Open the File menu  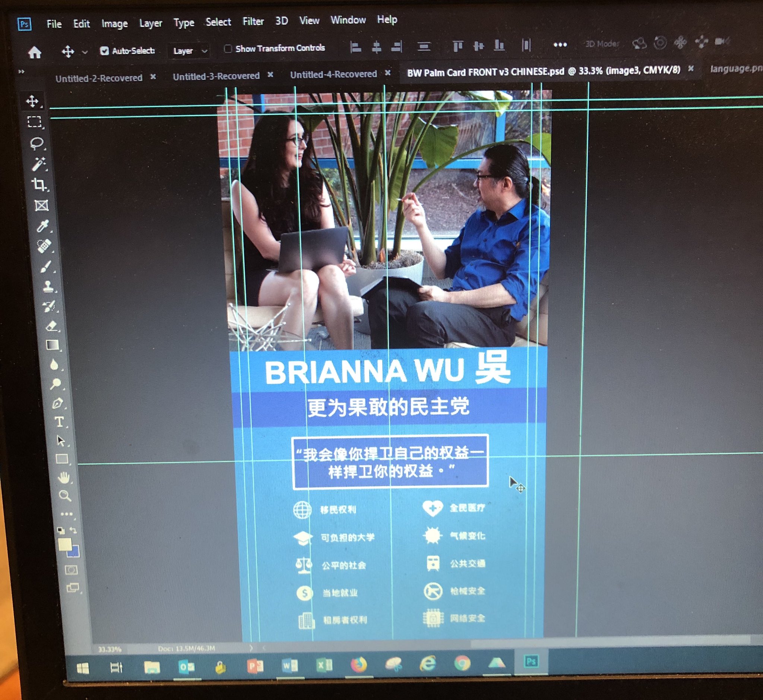[54, 24]
